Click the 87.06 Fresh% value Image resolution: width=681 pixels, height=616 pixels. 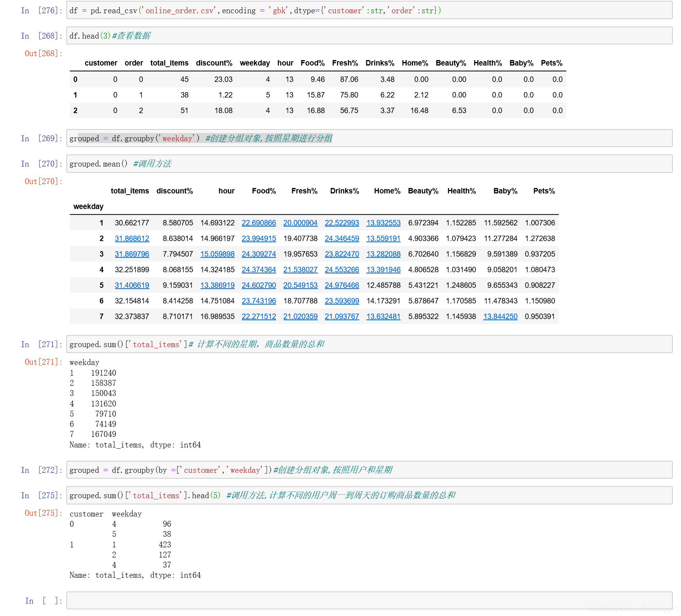point(349,79)
